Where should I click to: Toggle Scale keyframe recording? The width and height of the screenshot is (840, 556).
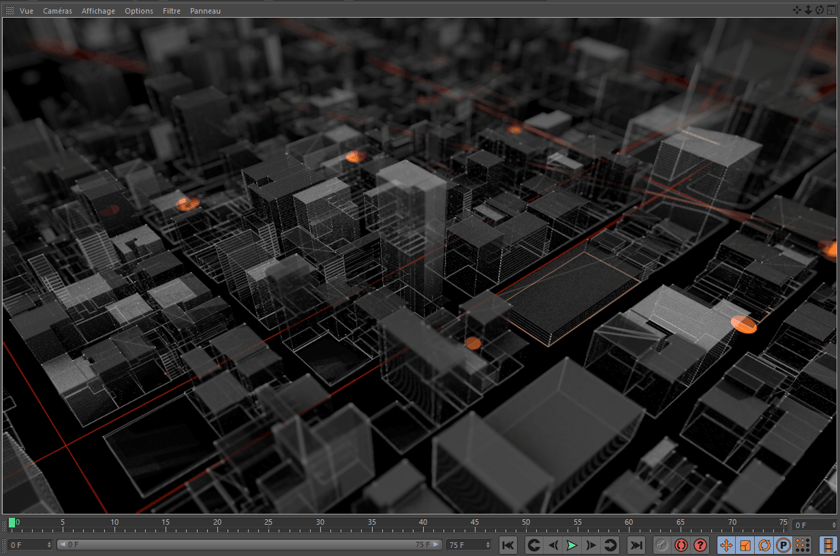click(745, 545)
